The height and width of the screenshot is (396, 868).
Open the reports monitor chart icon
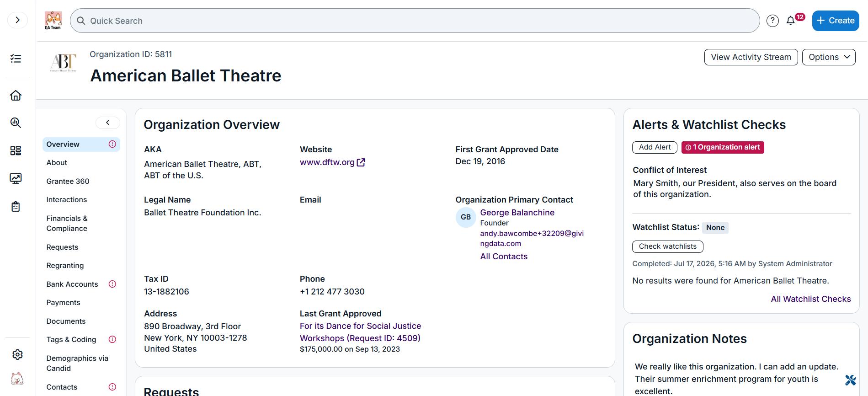16,178
